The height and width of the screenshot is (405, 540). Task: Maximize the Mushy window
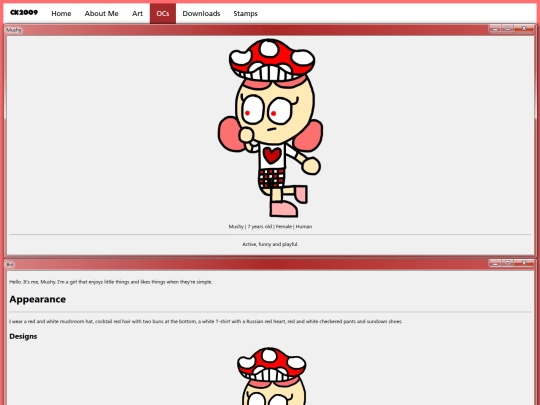pos(507,29)
